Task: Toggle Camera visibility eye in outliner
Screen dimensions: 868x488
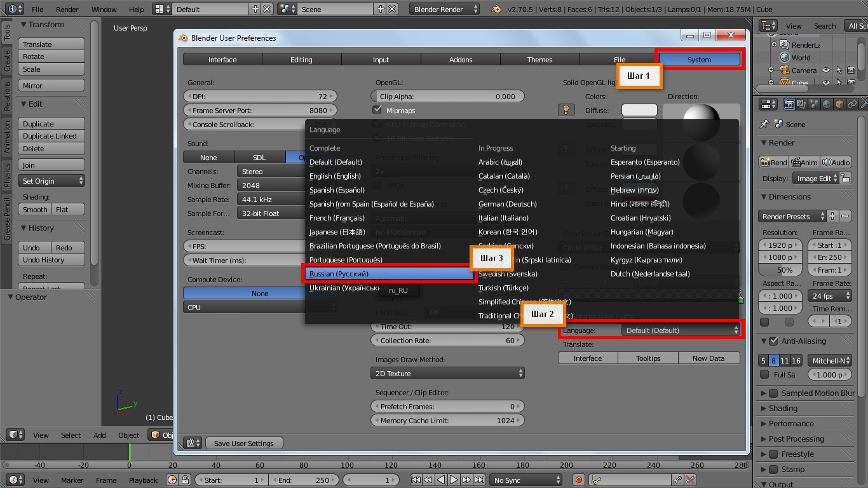Action: (x=826, y=71)
